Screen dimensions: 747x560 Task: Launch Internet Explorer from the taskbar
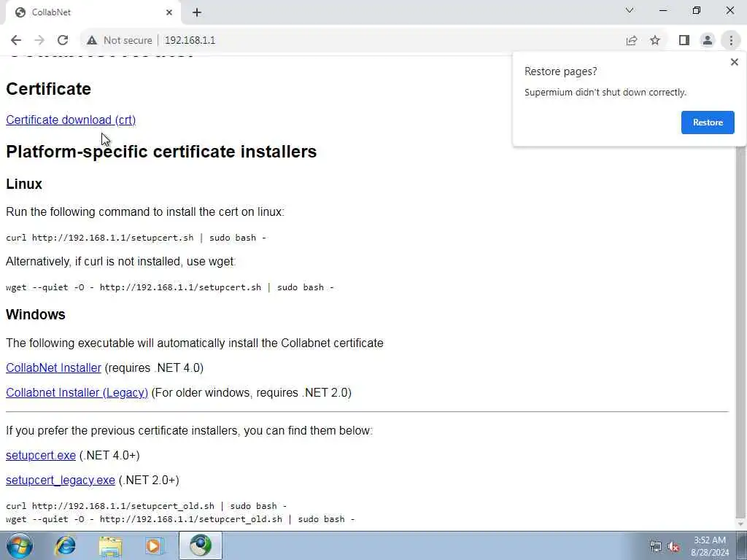coord(65,545)
